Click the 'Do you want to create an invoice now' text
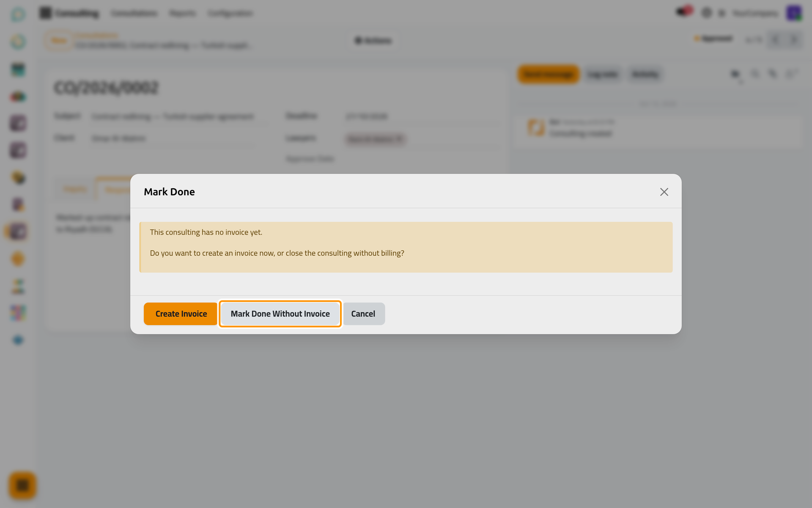Screen dimensions: 812x508 pos(277,253)
